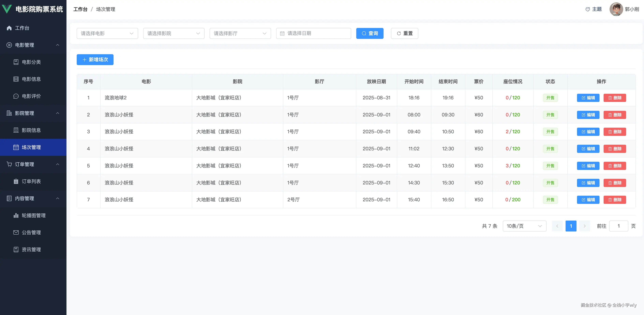Collapse the 电影管理 menu group
The height and width of the screenshot is (315, 644).
(x=58, y=45)
